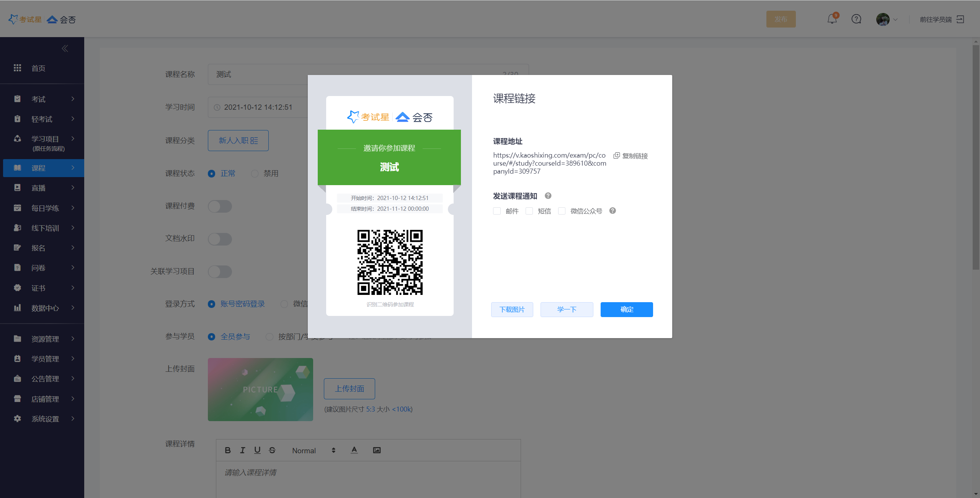Click the QR code image in invitation card
The width and height of the screenshot is (980, 498).
(390, 262)
